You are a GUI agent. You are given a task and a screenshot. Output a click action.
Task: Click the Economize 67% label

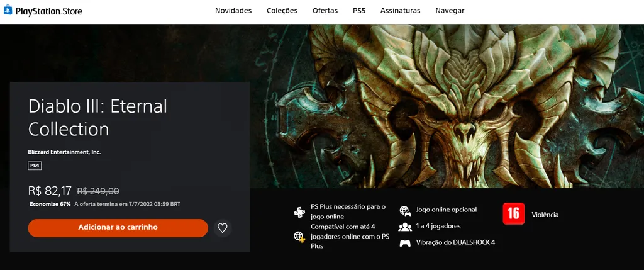[x=50, y=204]
